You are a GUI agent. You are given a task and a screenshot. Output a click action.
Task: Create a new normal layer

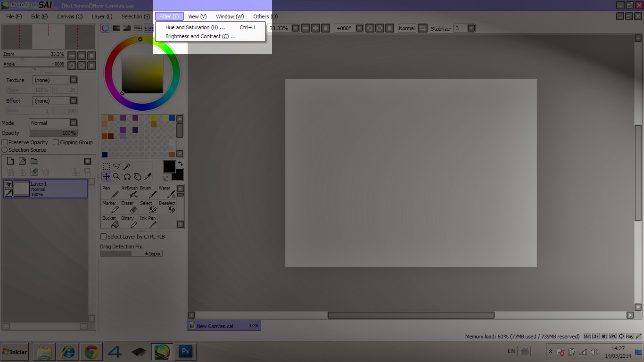(10, 161)
